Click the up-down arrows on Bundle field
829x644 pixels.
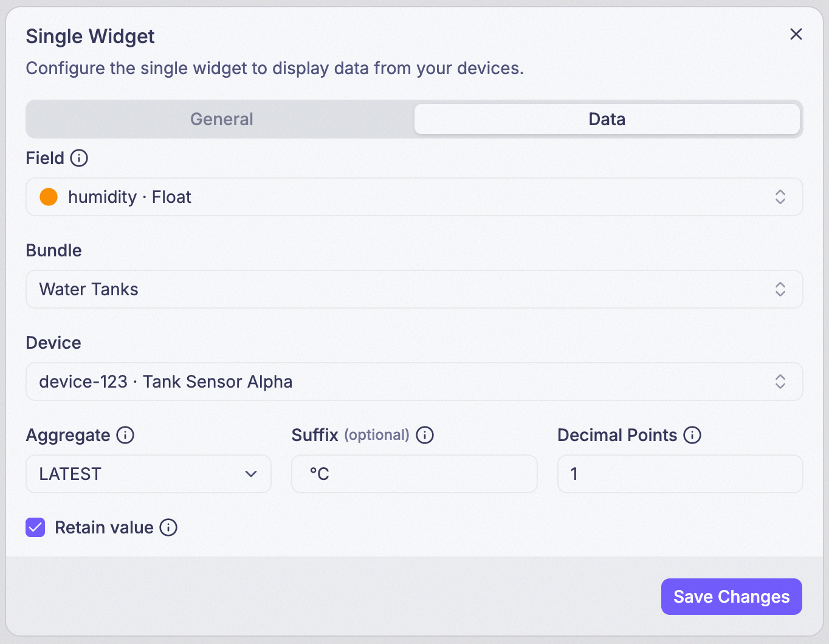pos(780,289)
